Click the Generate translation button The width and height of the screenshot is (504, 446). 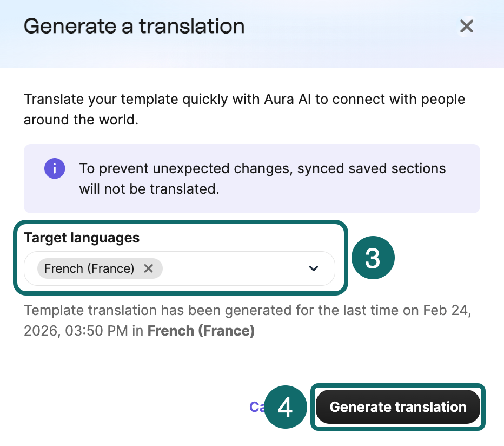click(398, 407)
